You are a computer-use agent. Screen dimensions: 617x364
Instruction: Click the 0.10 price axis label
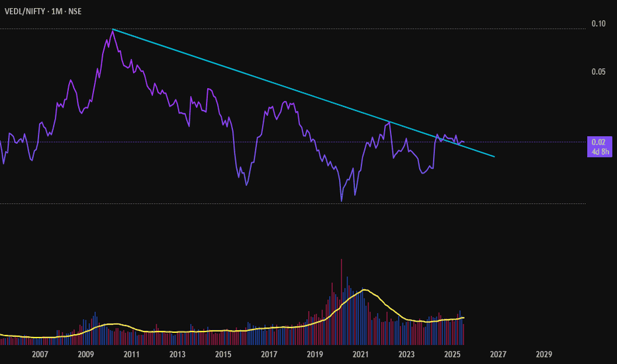598,24
